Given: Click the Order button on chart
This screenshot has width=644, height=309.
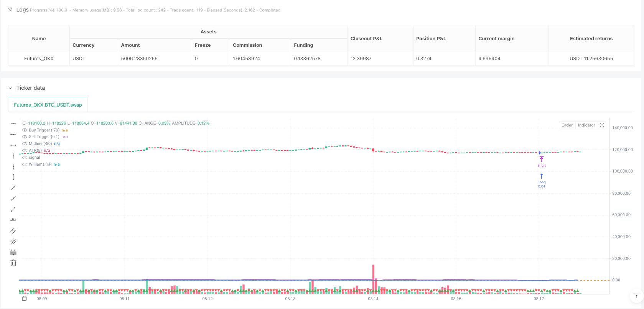Looking at the screenshot, I should pyautogui.click(x=567, y=125).
